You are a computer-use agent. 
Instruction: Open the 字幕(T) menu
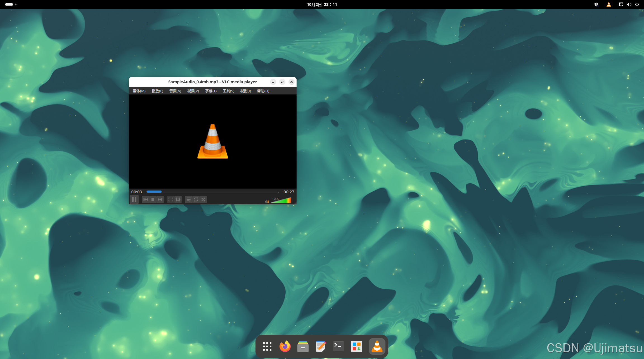[x=210, y=91]
